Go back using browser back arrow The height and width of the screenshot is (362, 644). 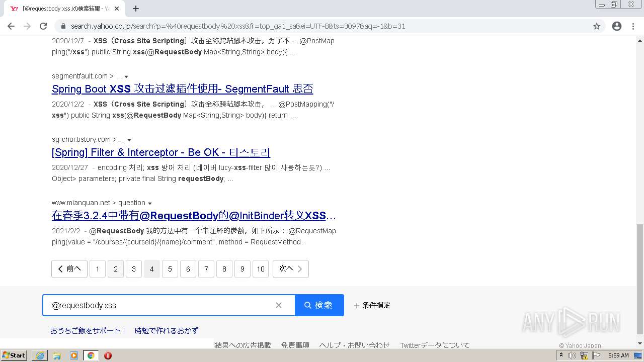pyautogui.click(x=11, y=26)
